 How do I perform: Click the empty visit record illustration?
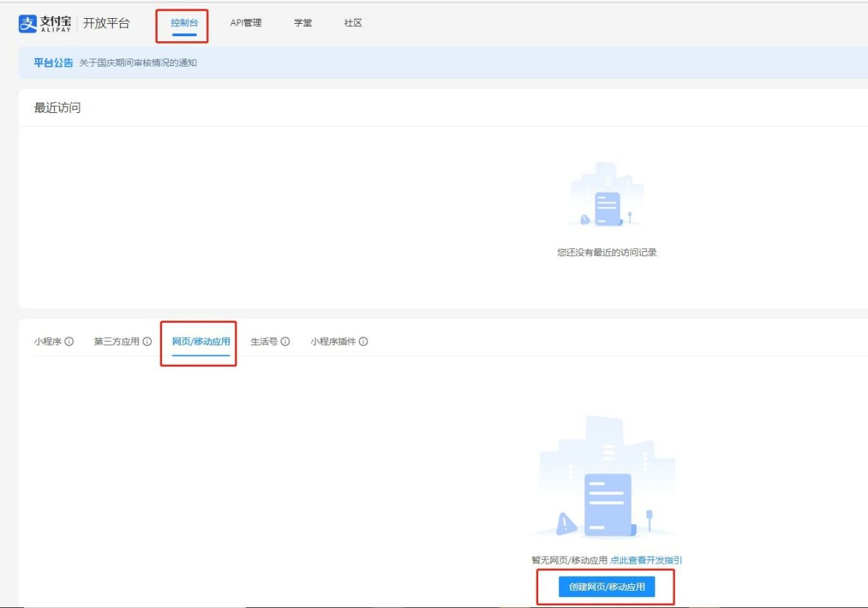(606, 195)
